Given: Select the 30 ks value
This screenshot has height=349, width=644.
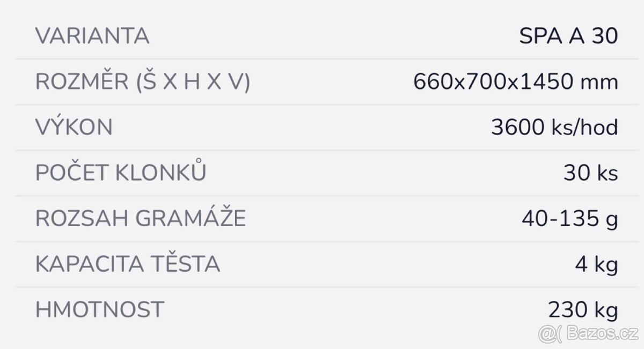Looking at the screenshot, I should click(x=590, y=173).
